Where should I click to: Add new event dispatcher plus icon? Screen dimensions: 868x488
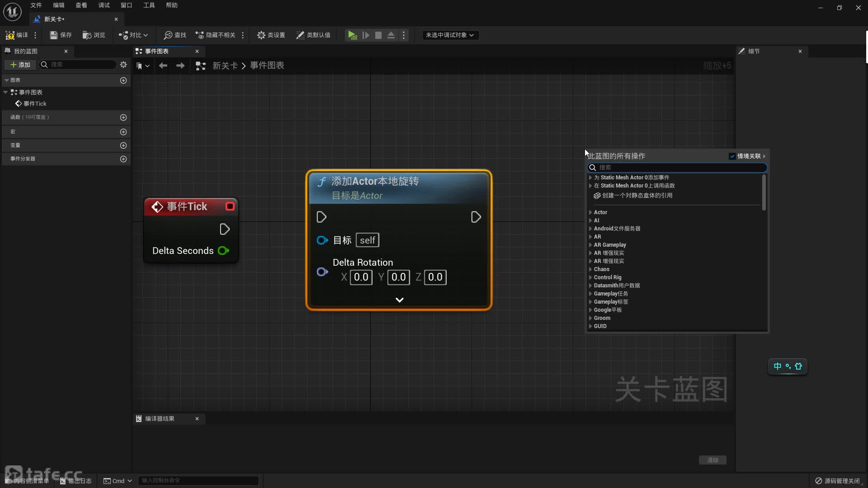[x=123, y=159]
